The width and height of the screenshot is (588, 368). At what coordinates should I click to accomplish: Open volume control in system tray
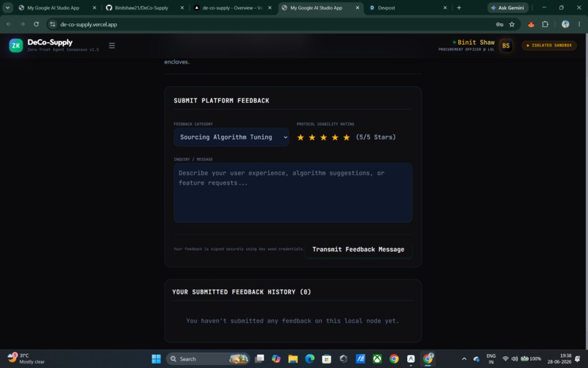click(514, 359)
